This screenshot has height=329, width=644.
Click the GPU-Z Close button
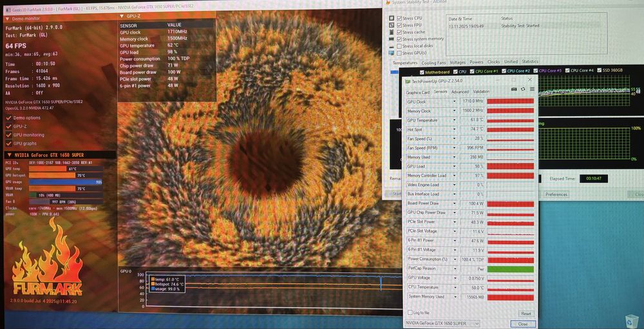(523, 324)
